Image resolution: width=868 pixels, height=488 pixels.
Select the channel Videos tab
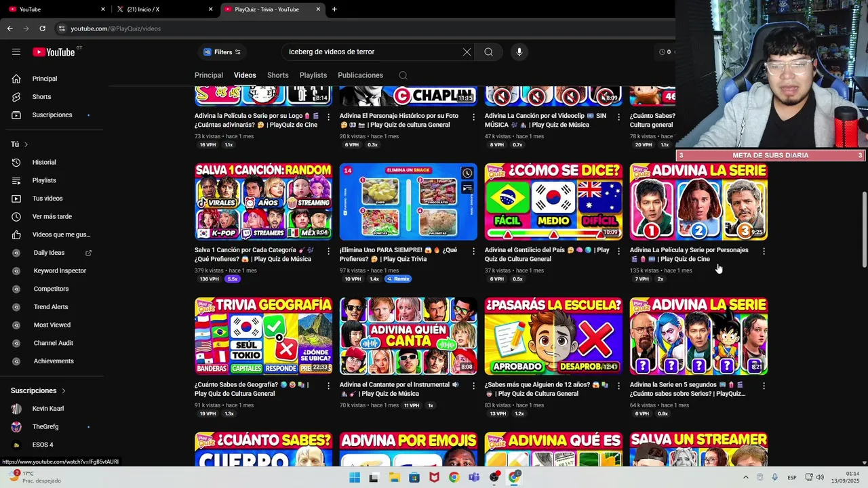245,75
